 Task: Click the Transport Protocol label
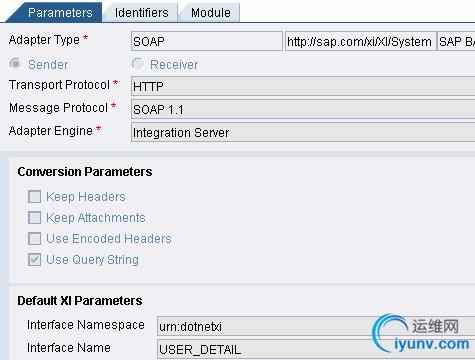click(x=59, y=85)
